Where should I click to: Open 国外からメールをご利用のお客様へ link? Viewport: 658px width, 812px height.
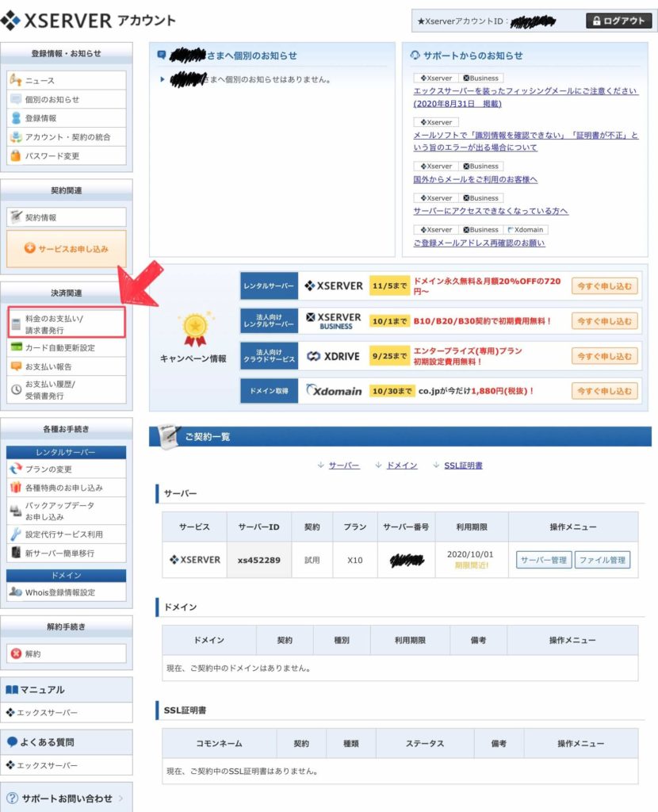point(475,179)
